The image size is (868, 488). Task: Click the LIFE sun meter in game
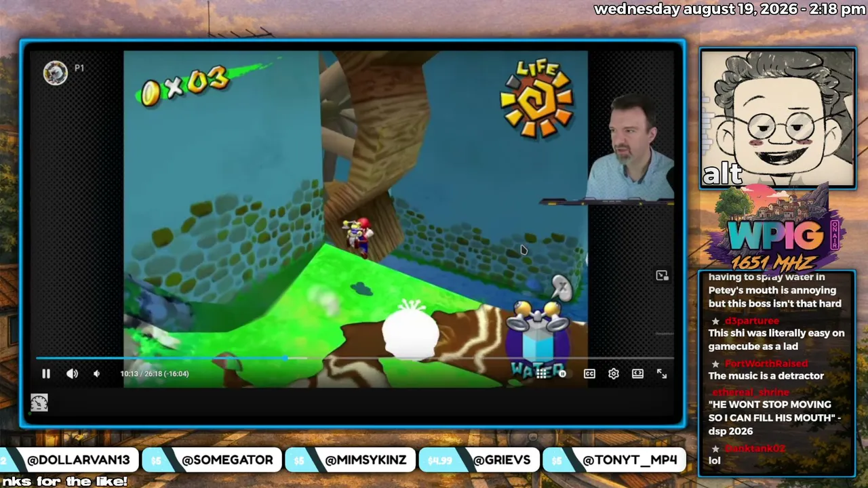pos(538,100)
